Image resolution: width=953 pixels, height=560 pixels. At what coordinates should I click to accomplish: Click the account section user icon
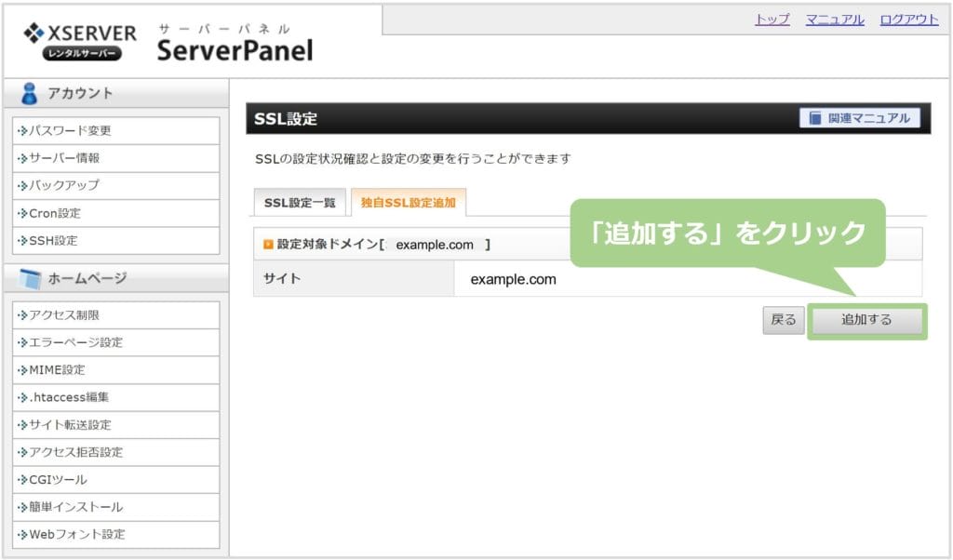tap(29, 93)
